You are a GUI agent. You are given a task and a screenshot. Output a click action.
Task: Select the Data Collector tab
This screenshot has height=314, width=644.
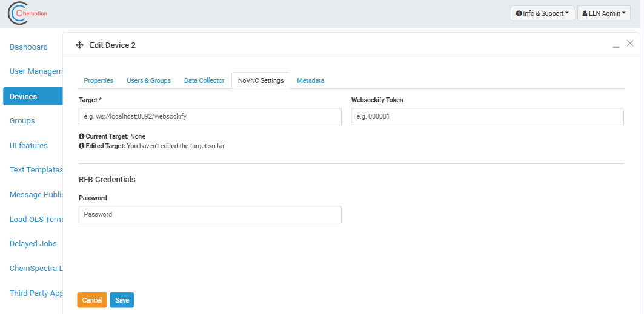point(204,80)
